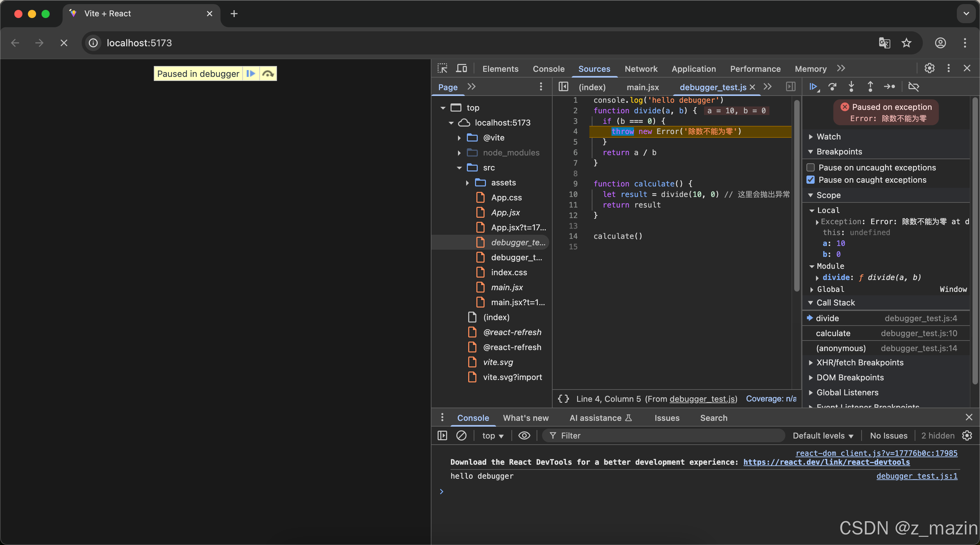Open index.css in file tree
This screenshot has width=980, height=545.
click(509, 272)
